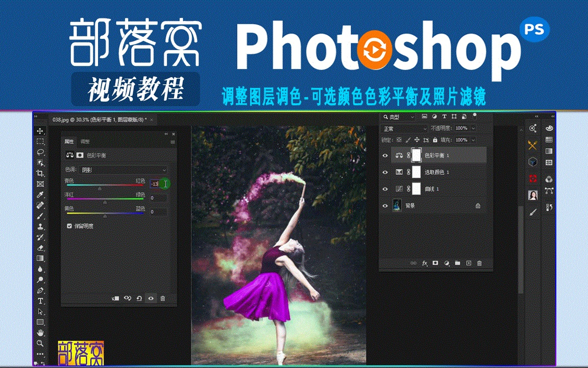The height and width of the screenshot is (368, 588).
Task: Toggle adjustment layer visibility in Properties panel
Action: tap(151, 298)
